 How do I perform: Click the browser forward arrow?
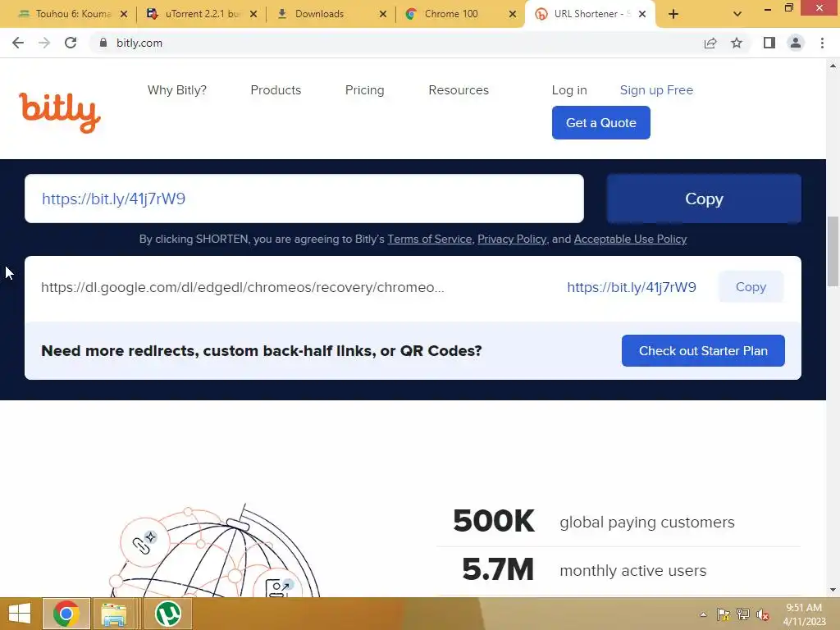pos(44,43)
